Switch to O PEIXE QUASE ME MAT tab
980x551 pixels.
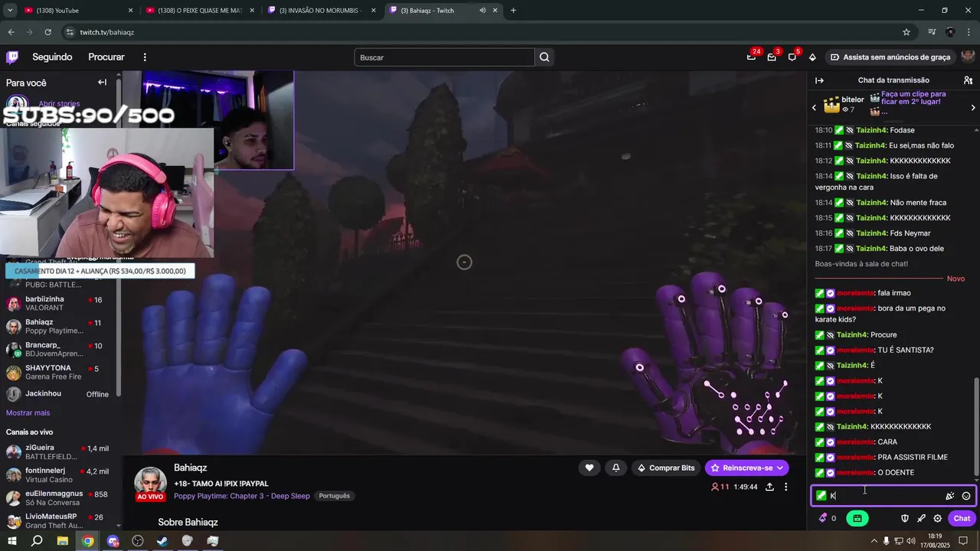[199, 11]
